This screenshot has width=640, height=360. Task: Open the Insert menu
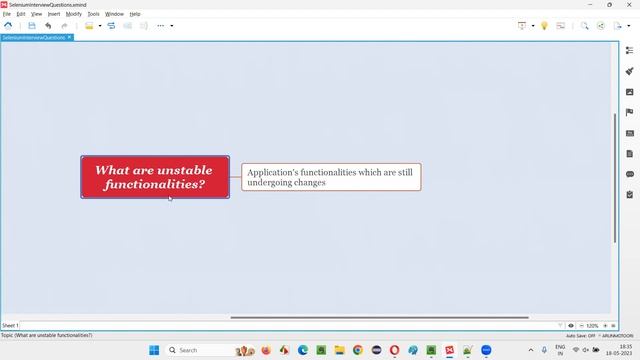pos(54,14)
